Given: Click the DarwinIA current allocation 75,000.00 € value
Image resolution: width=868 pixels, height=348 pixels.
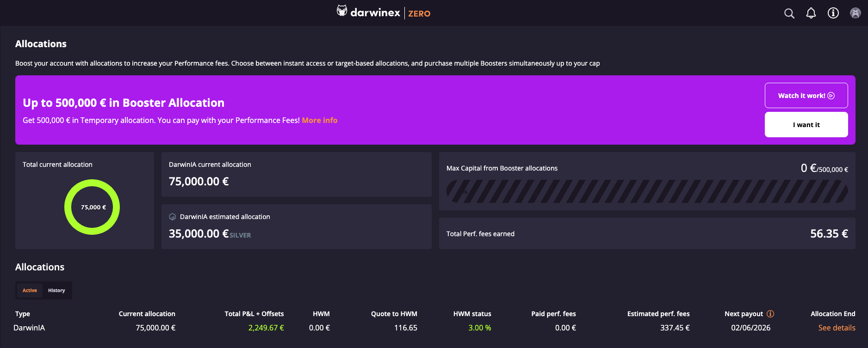Looking at the screenshot, I should pyautogui.click(x=198, y=182).
